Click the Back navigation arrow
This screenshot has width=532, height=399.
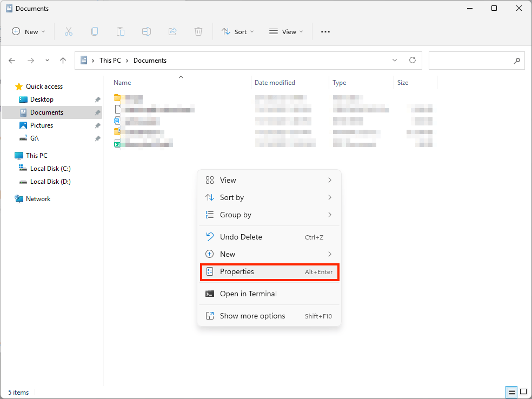tap(12, 61)
